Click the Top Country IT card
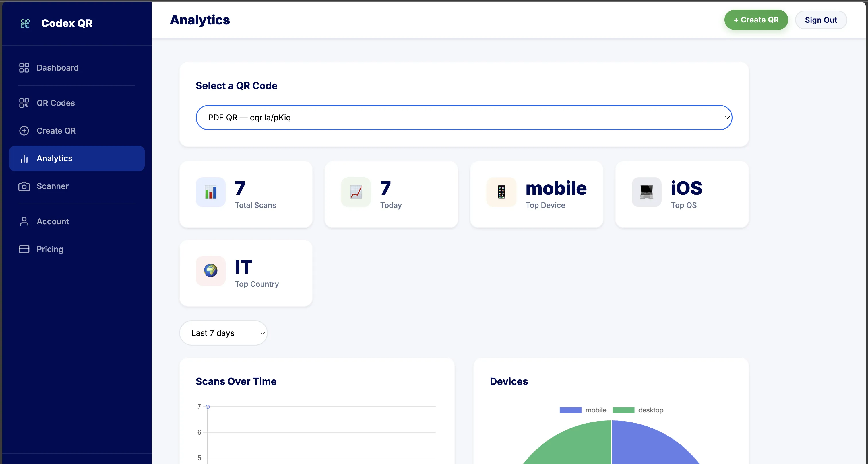Image resolution: width=868 pixels, height=464 pixels. tap(246, 273)
